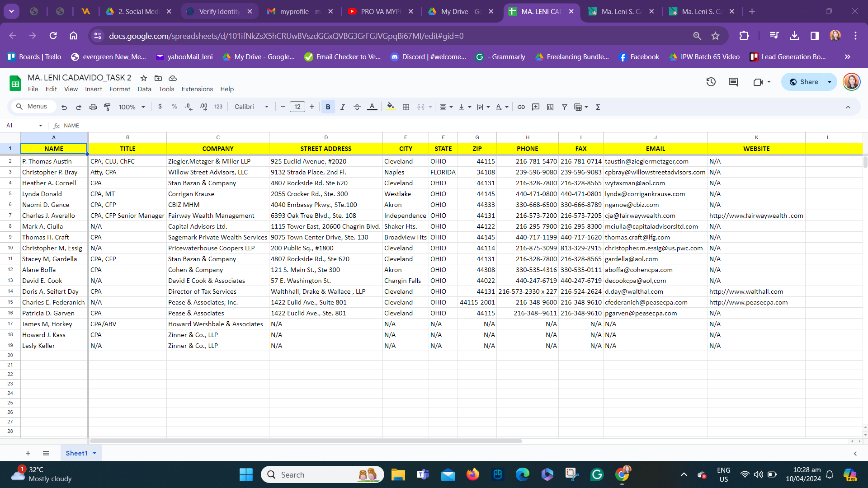The height and width of the screenshot is (488, 868).
Task: Click the Undo icon in toolbar
Action: click(x=64, y=107)
